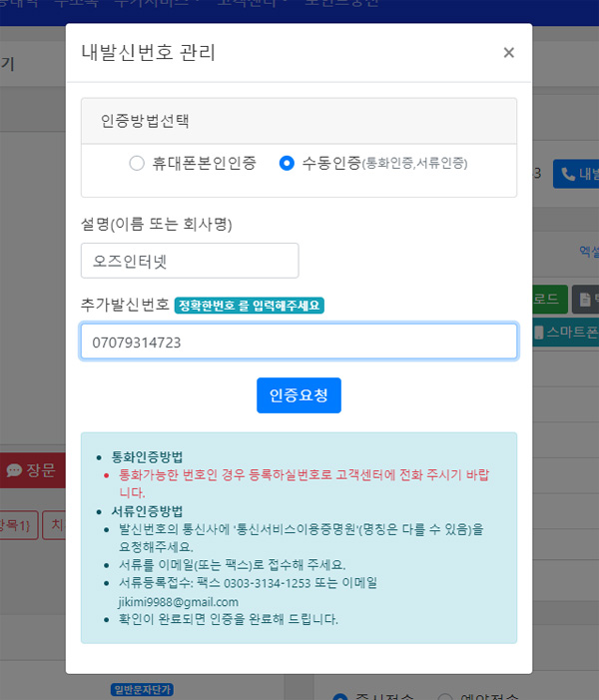Expand the 고객센터 dropdown menu
Viewport: 599px width, 700px height.
coord(255,5)
